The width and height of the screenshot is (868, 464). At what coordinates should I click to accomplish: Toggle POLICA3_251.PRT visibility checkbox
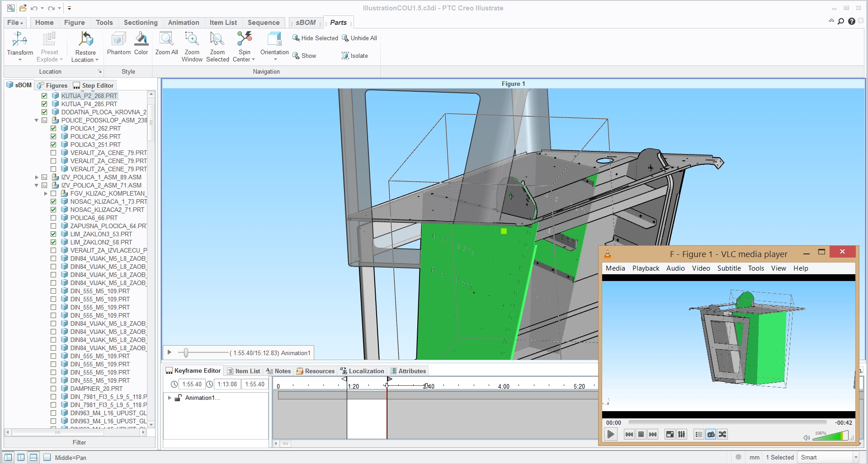[x=53, y=145]
